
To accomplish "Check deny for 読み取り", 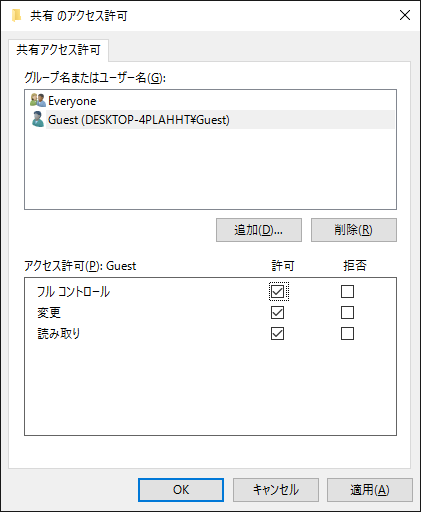I will [347, 334].
